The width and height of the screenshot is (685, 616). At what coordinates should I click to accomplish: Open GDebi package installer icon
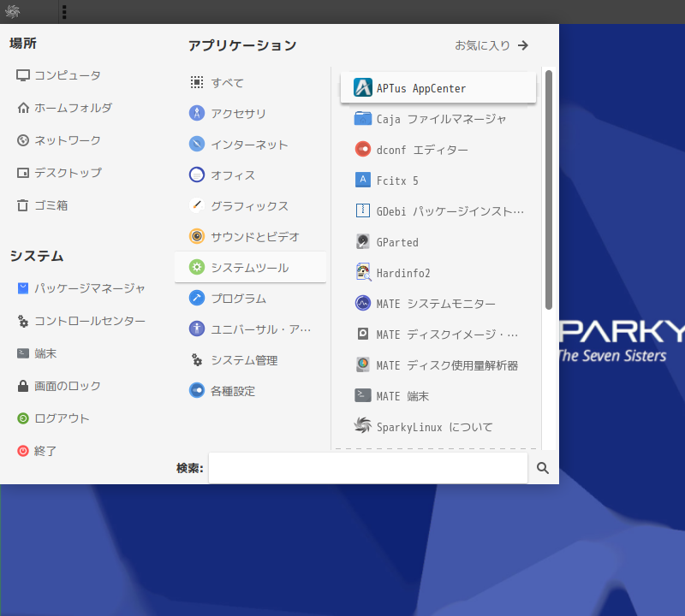pyautogui.click(x=362, y=211)
